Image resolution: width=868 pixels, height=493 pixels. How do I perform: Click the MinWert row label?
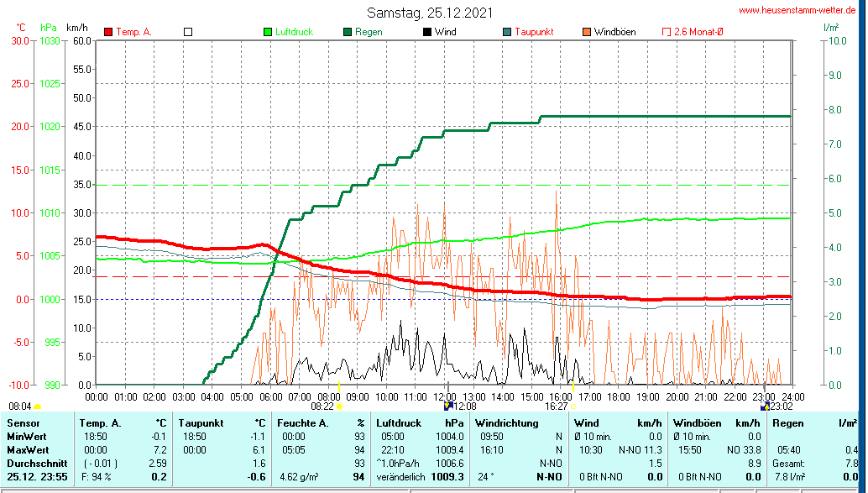point(27,437)
